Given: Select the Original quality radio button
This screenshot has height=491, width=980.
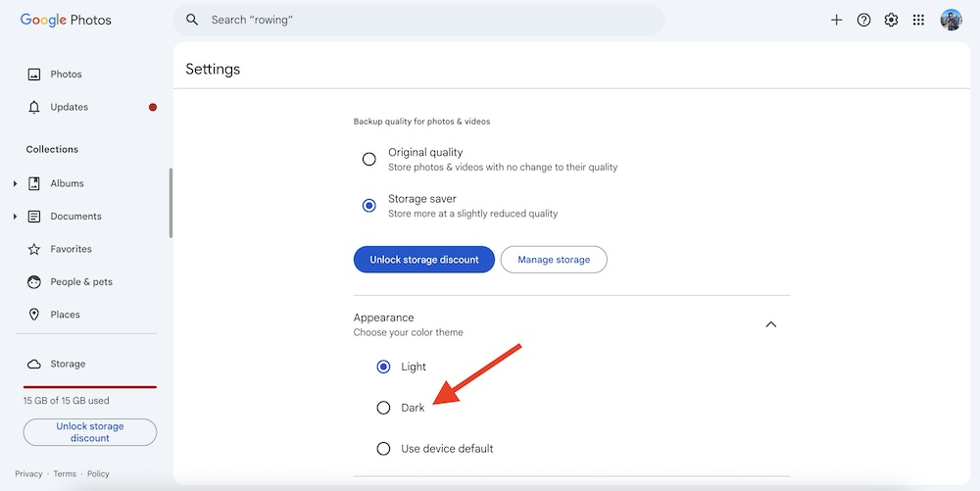Looking at the screenshot, I should pyautogui.click(x=369, y=159).
